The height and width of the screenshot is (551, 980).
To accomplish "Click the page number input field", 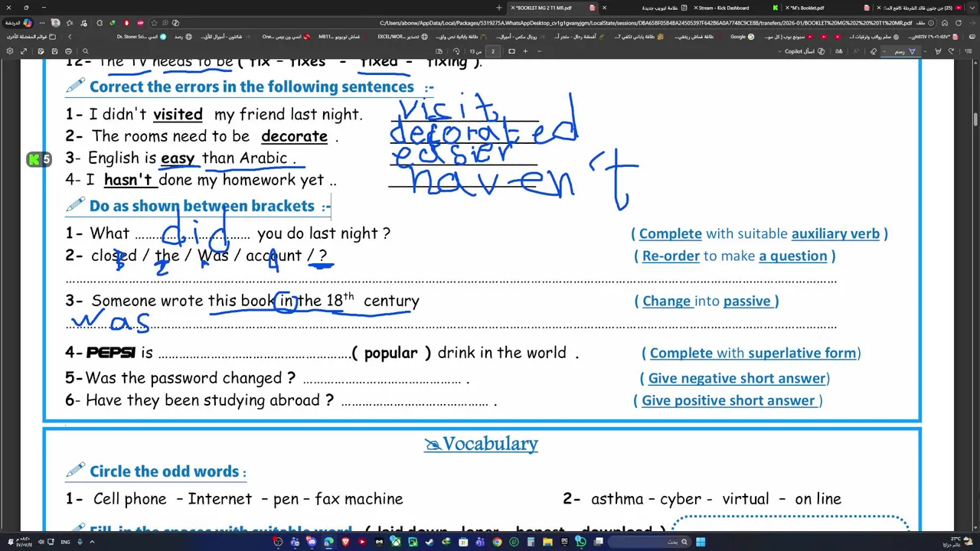I will coord(493,51).
